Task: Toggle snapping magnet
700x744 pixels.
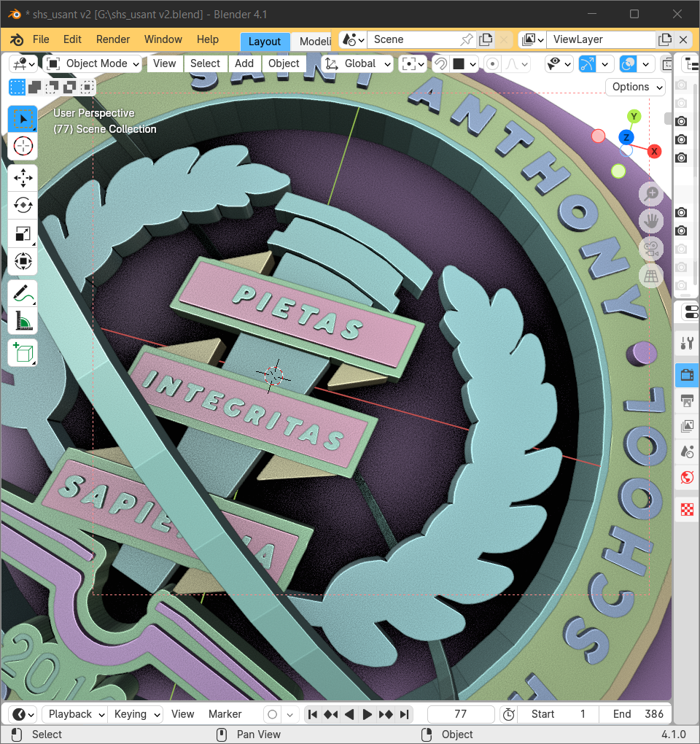Action: [x=441, y=63]
